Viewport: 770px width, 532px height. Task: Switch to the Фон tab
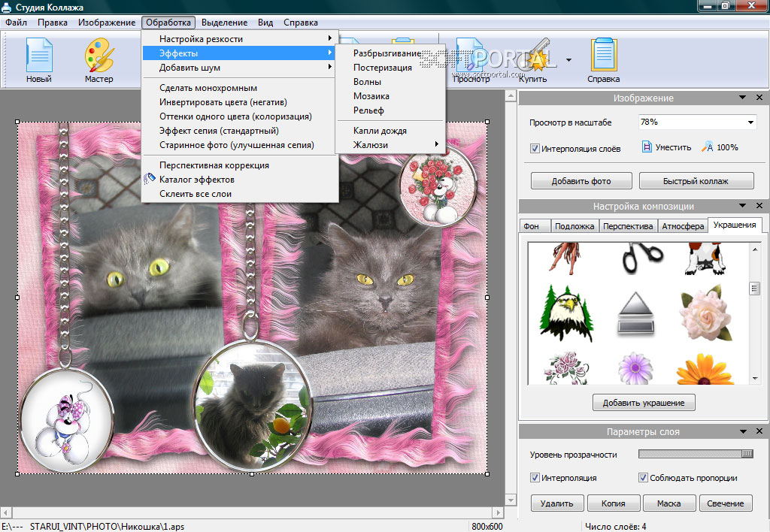tap(535, 225)
